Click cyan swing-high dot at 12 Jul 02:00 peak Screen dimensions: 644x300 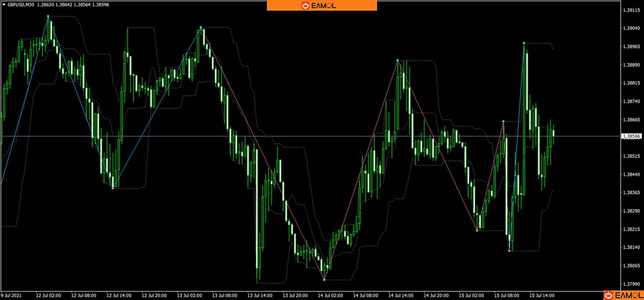click(48, 17)
